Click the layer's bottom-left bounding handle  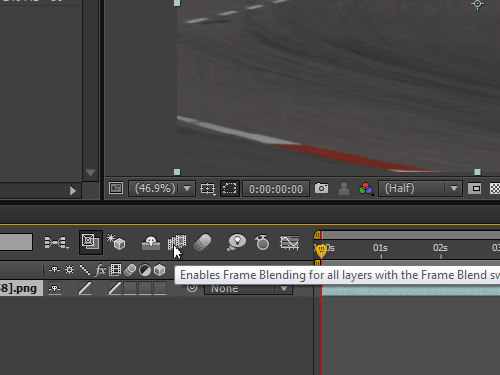[177, 172]
